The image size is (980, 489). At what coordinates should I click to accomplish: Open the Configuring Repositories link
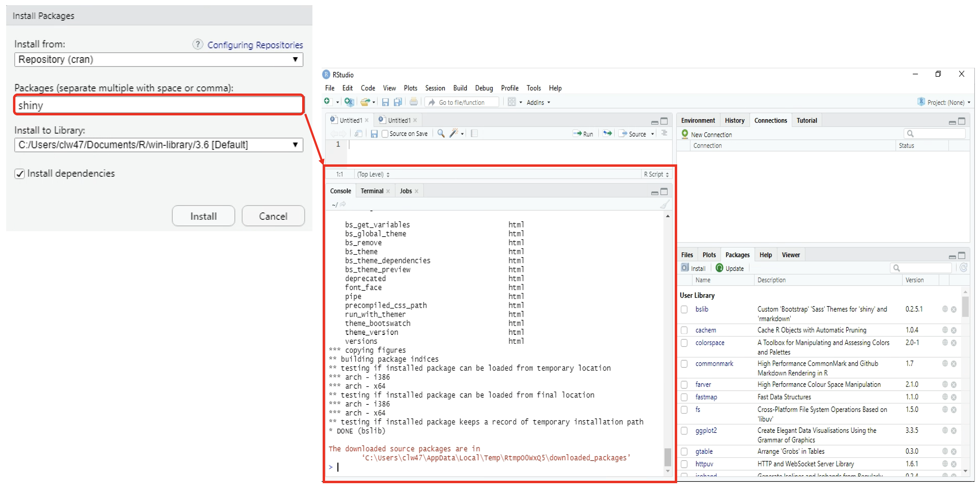click(255, 45)
